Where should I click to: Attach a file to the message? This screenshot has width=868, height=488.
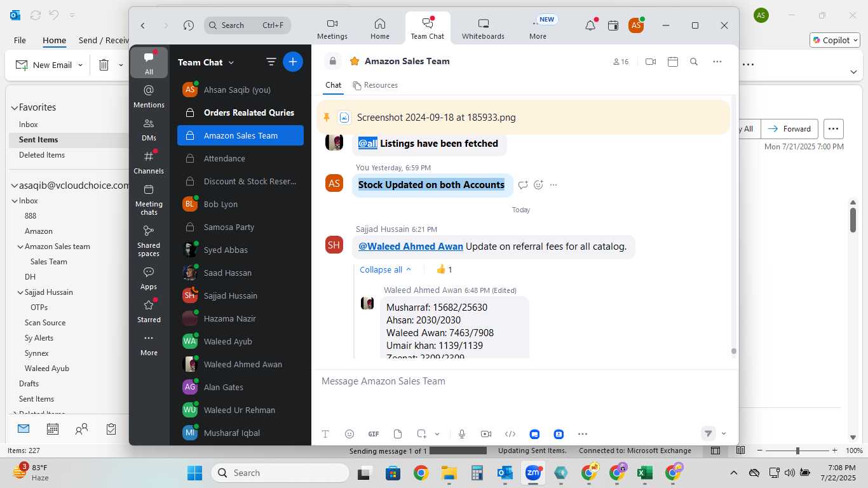click(398, 434)
